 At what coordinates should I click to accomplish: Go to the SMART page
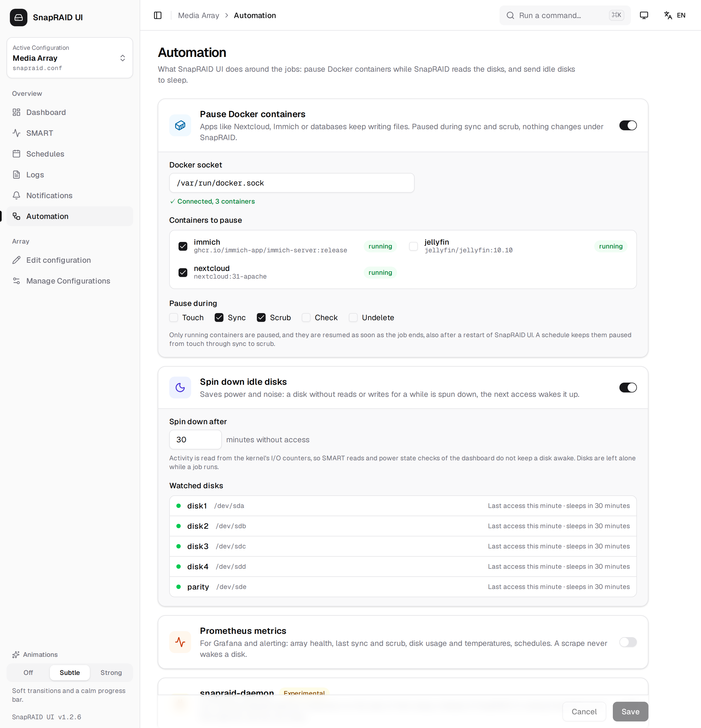click(70, 133)
